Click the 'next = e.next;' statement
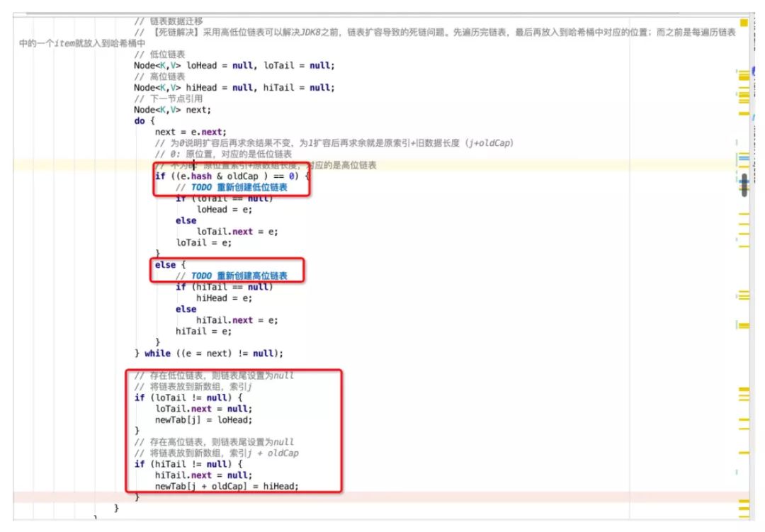 point(191,132)
